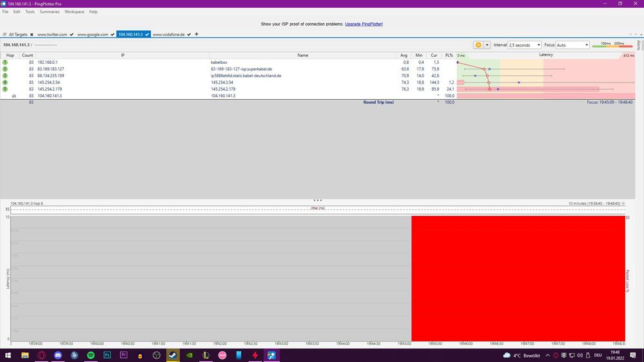Viewport: 644px width, 362px height.
Task: Open the Focus dropdown set to Auto
Action: (x=572, y=45)
